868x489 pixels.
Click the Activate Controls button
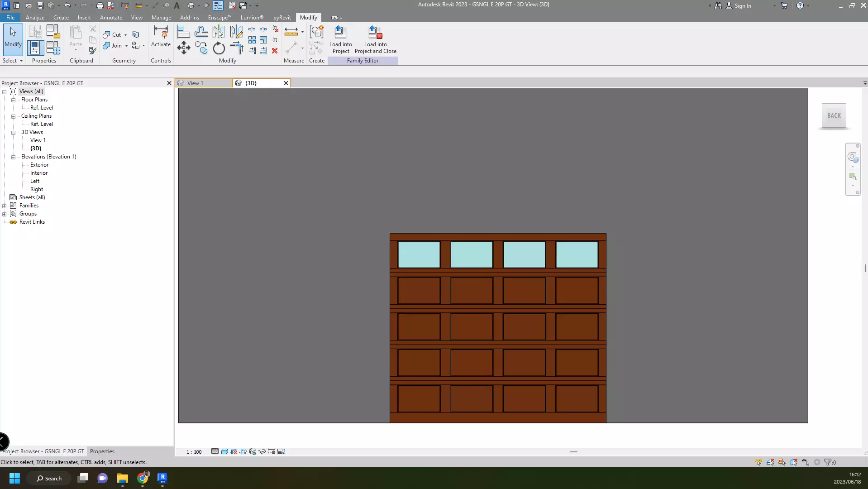pyautogui.click(x=161, y=37)
